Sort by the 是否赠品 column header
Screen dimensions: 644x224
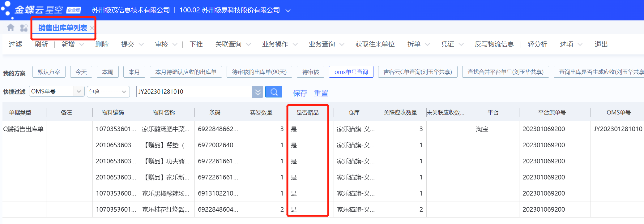(x=308, y=113)
